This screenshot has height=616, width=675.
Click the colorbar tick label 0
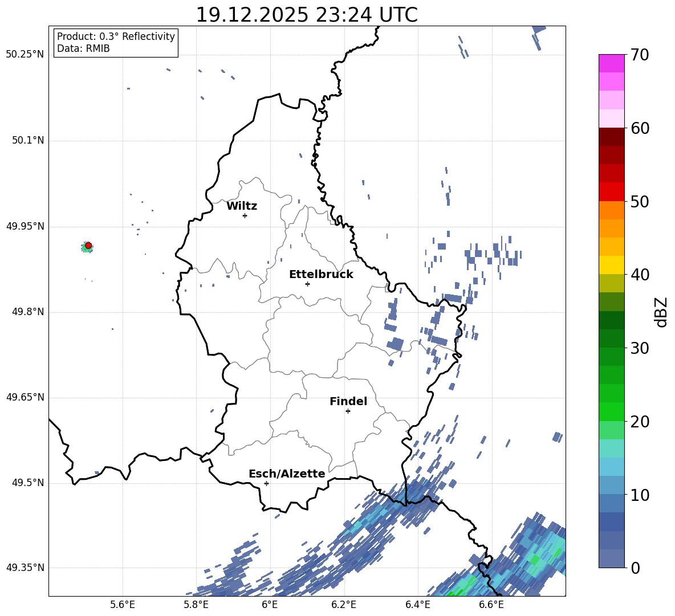point(635,568)
